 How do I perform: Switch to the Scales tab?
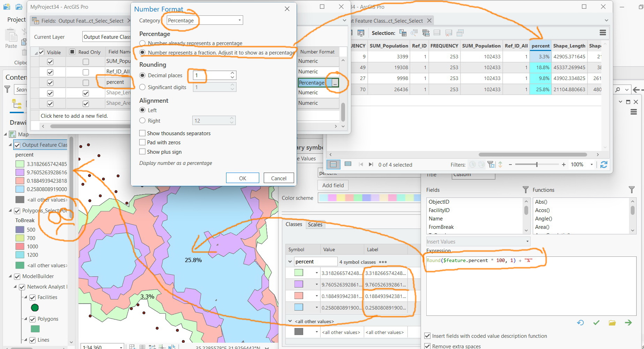(315, 225)
